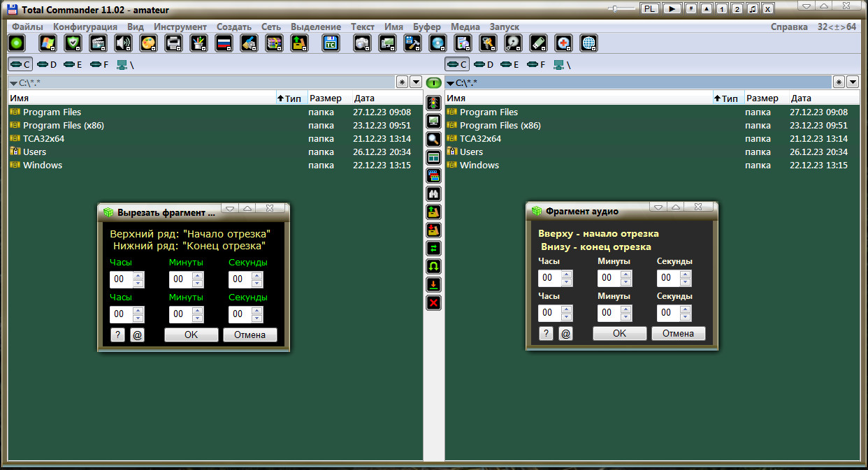The width and height of the screenshot is (868, 470).
Task: Click the CD disc toolbar icon
Action: (437, 43)
